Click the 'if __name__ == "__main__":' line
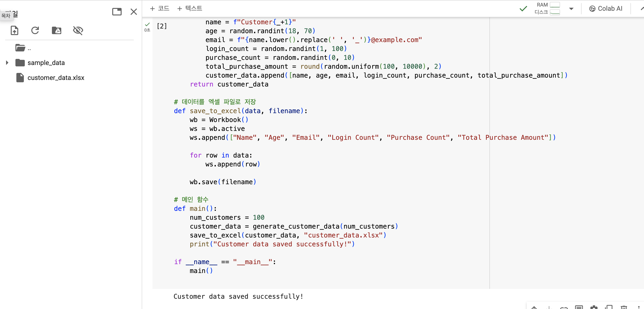Image resolution: width=644 pixels, height=309 pixels. click(225, 262)
